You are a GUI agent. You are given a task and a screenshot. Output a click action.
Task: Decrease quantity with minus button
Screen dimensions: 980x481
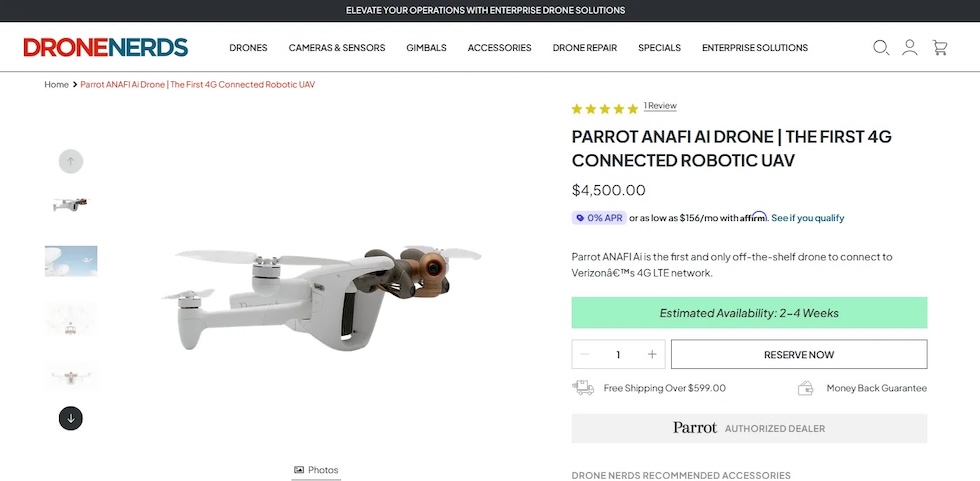[585, 354]
